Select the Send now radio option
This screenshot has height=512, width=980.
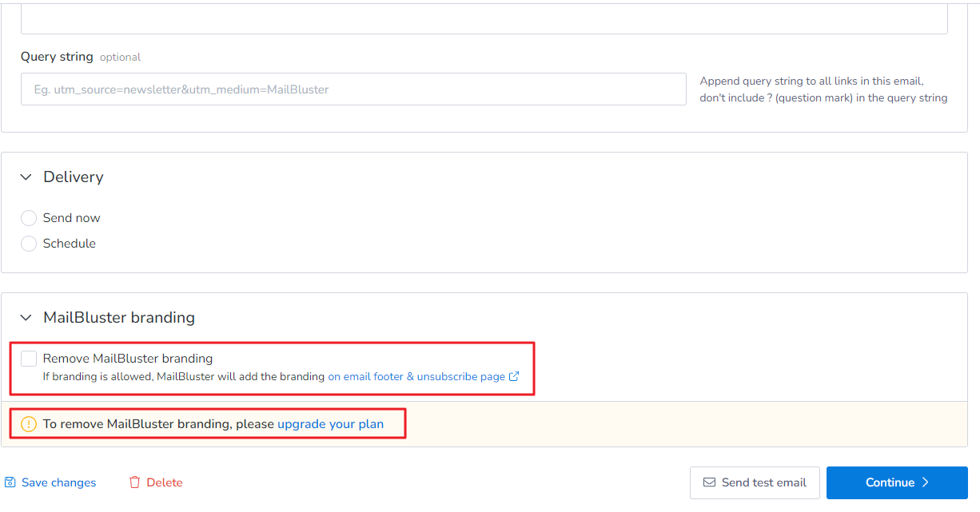[29, 218]
